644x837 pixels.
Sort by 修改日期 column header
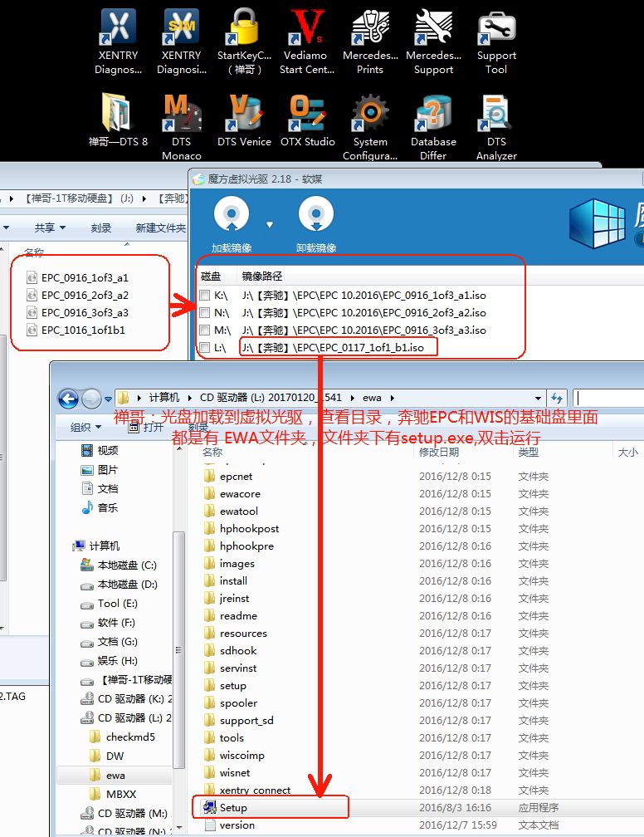(438, 452)
